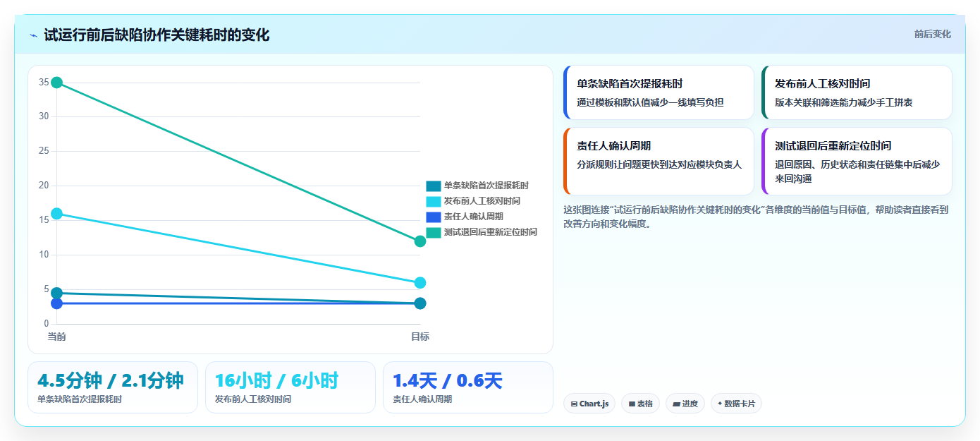The height and width of the screenshot is (441, 980).
Task: Click the legend label 单条缺陷首次提报耗时
Action: click(x=486, y=186)
